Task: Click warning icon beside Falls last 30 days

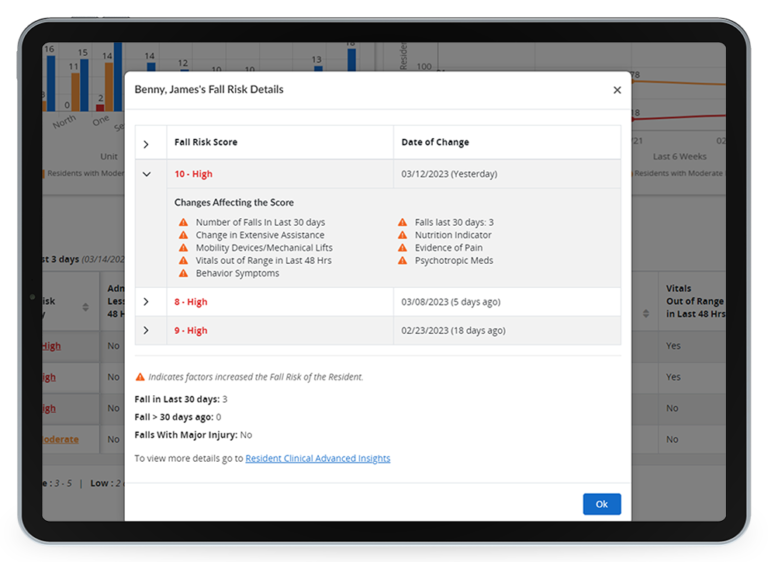Action: 402,223
